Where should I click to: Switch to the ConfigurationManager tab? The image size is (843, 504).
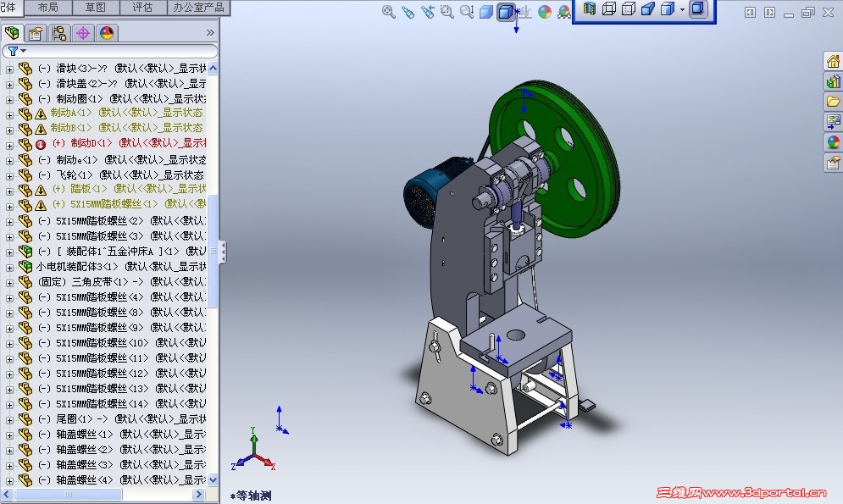click(x=58, y=33)
